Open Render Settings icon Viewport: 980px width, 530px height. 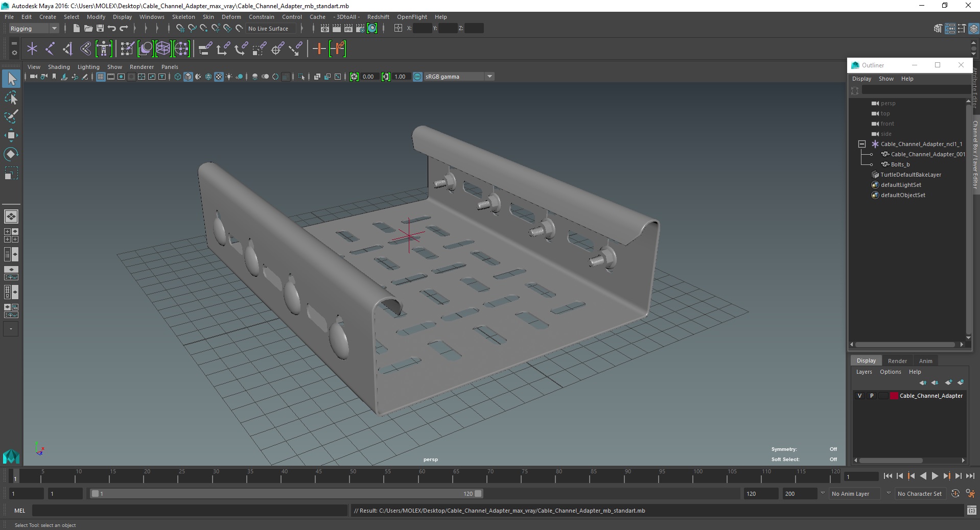[360, 29]
